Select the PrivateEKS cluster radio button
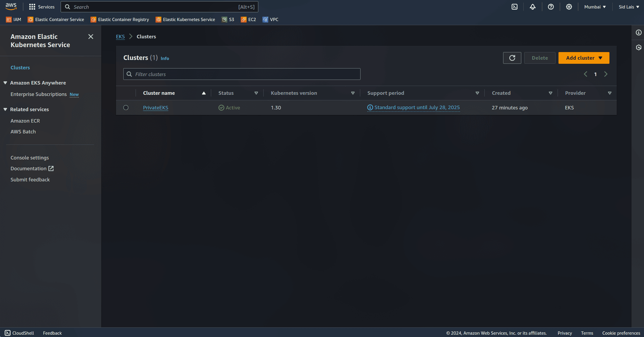644x337 pixels. point(126,107)
